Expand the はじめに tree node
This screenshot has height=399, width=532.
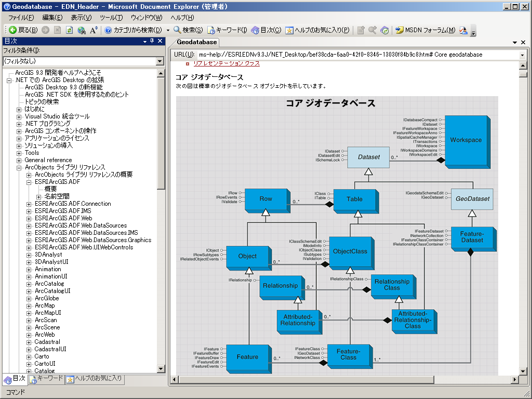(x=19, y=110)
